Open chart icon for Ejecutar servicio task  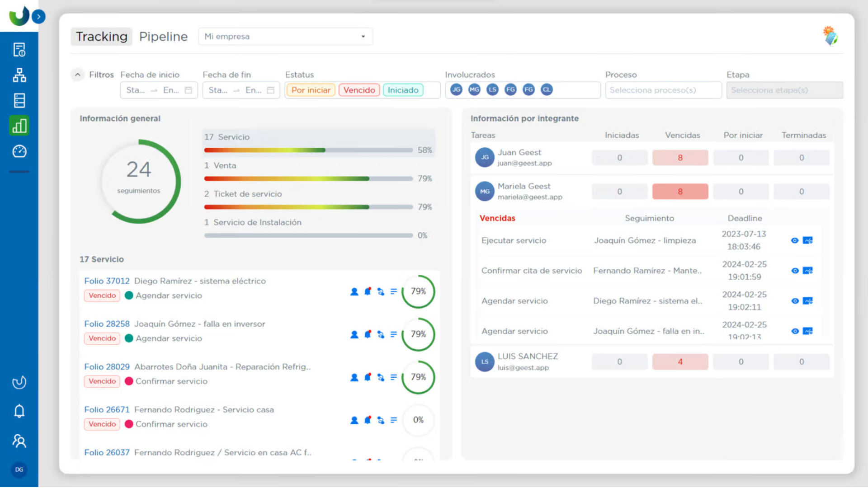pos(808,240)
